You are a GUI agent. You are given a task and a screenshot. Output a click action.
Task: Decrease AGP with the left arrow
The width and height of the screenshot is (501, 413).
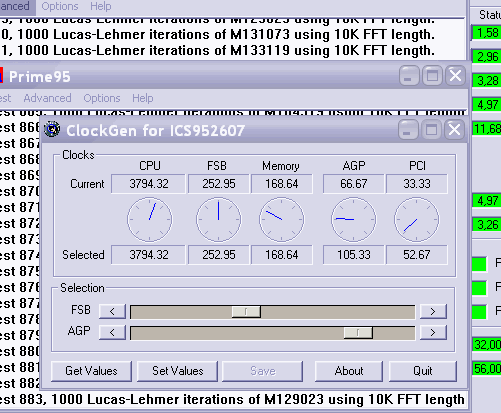(112, 332)
